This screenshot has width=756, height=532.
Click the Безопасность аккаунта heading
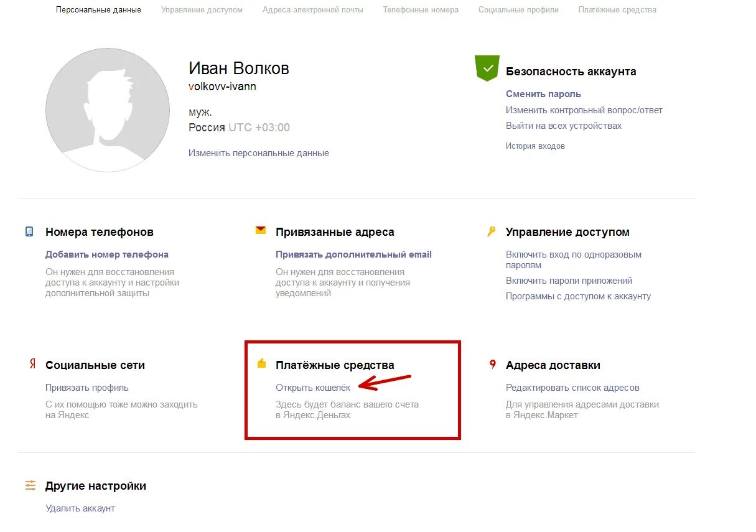click(571, 72)
